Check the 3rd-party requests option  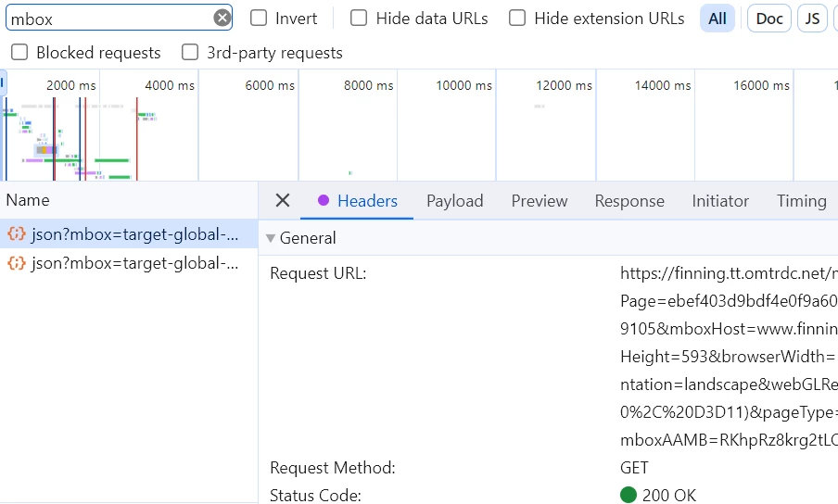click(190, 53)
